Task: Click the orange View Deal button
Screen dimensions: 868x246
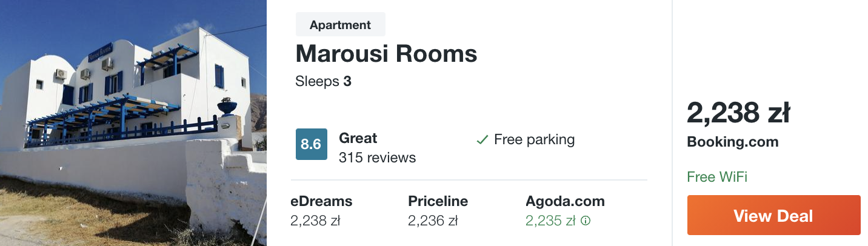Action: pos(774,215)
